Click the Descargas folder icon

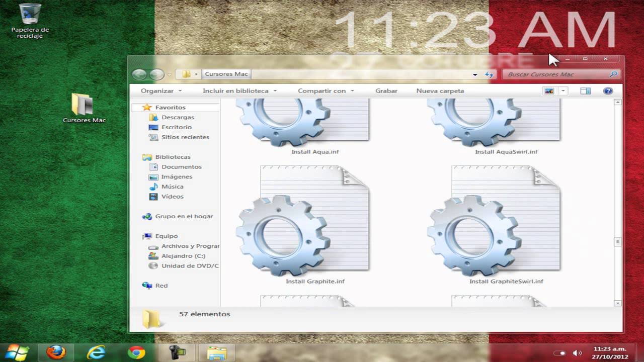[153, 117]
